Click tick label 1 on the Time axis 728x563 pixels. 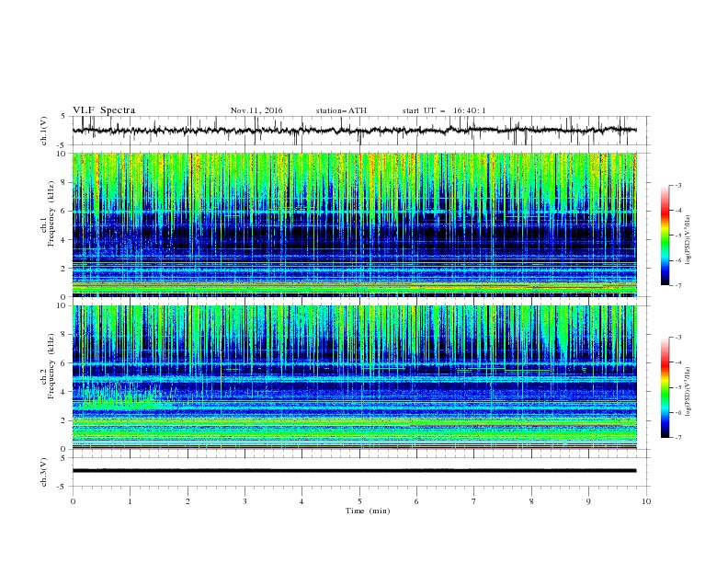point(130,501)
